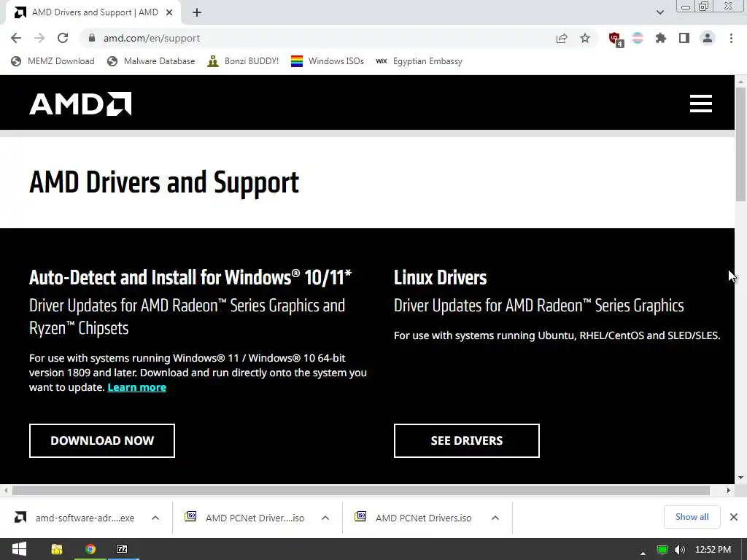Click the vertical scrollbar down arrow

[741, 478]
